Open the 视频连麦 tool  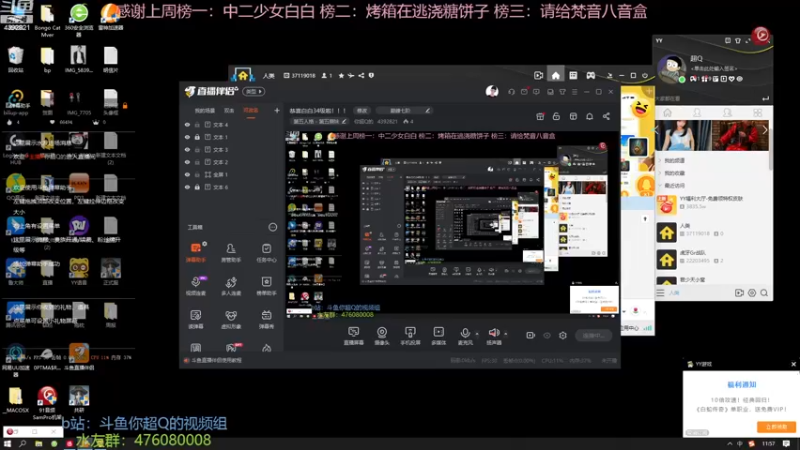(x=195, y=286)
